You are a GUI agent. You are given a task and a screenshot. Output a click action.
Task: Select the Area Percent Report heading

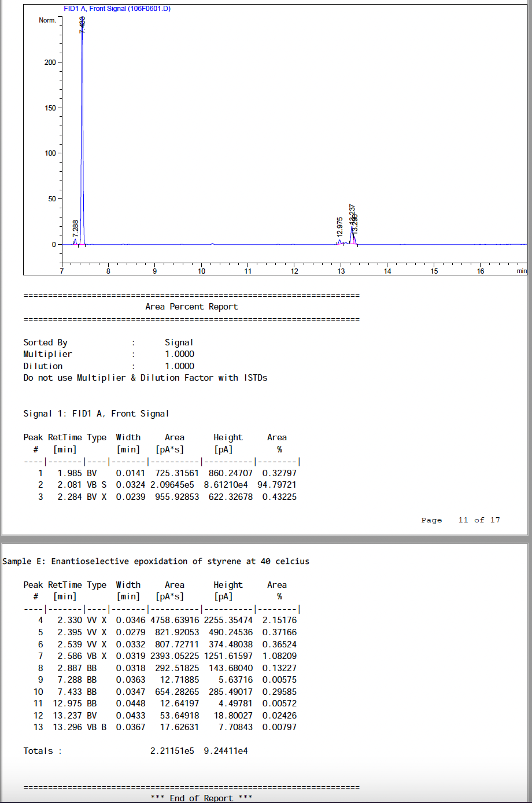pos(191,307)
